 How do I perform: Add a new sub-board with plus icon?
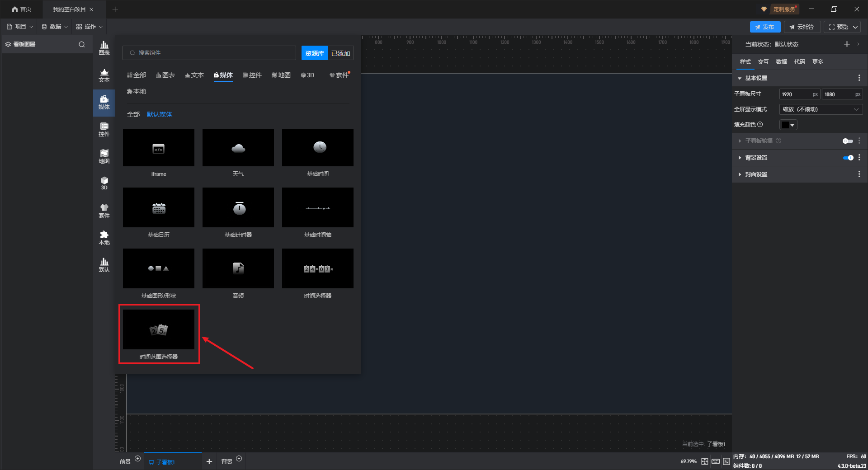point(209,461)
